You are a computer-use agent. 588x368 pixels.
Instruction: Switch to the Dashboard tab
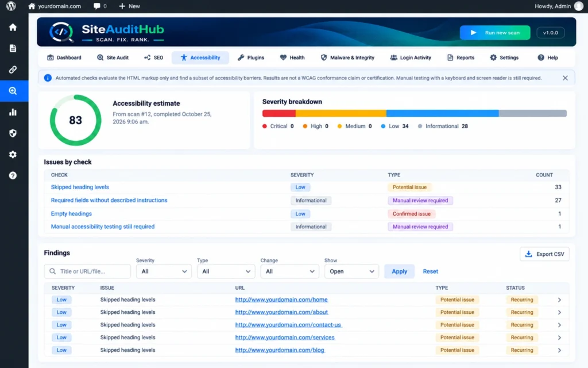click(x=64, y=57)
